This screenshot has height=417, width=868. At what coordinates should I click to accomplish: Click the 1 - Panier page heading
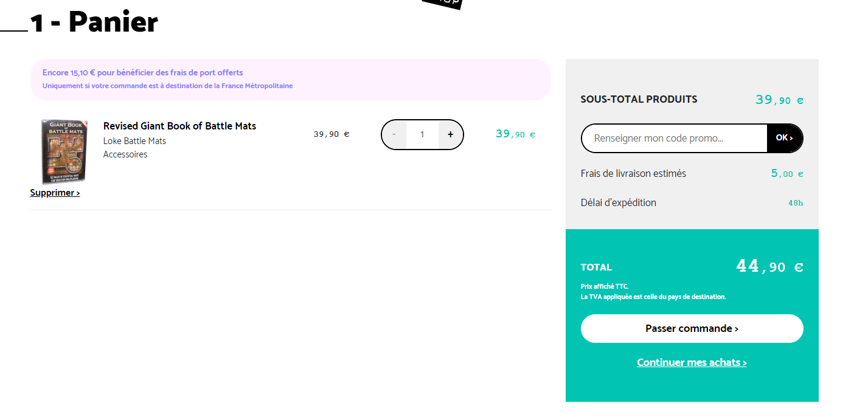(x=94, y=22)
